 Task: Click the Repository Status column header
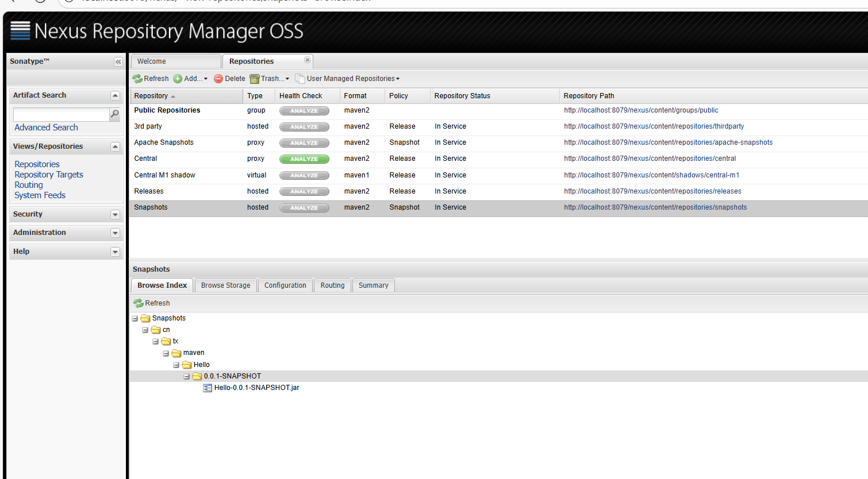(x=494, y=96)
